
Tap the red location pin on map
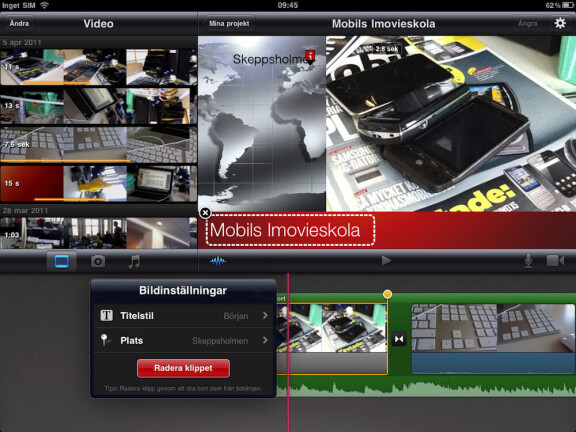tap(310, 57)
